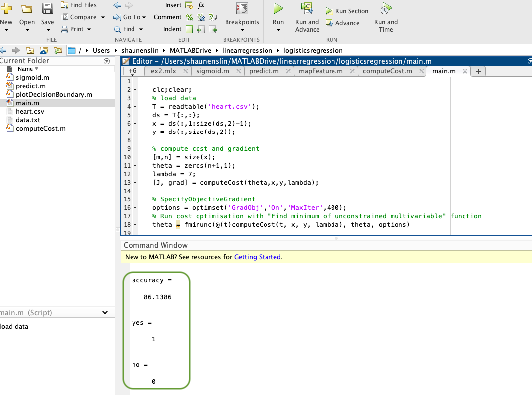Click the smart indent icon
This screenshot has height=395, width=532.
[x=189, y=29]
